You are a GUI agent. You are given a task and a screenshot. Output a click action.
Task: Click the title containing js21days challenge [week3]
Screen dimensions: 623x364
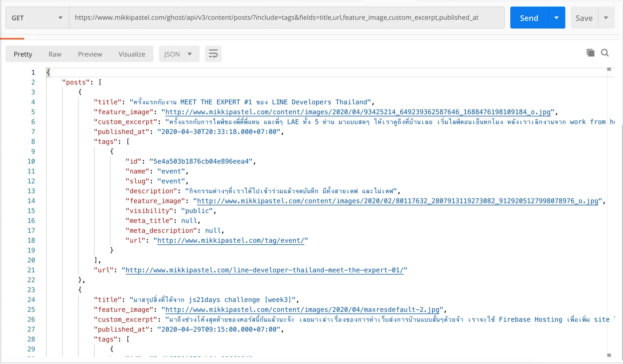[212, 300]
